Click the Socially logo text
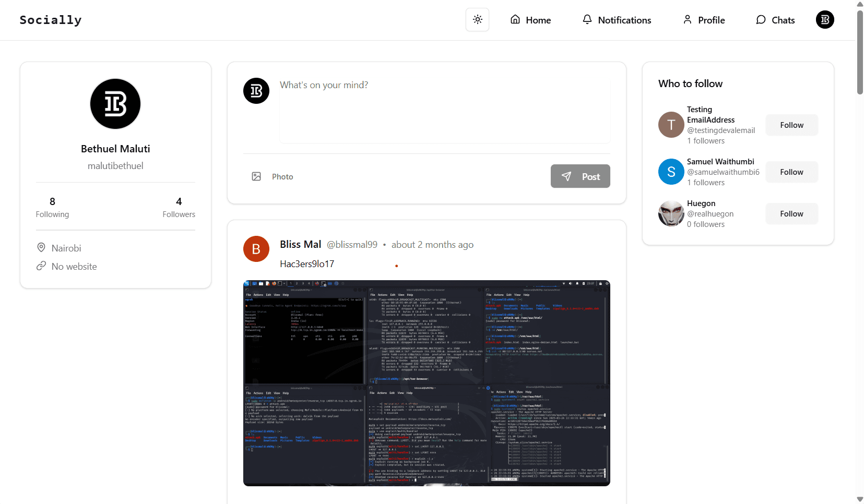864x504 pixels. tap(51, 20)
